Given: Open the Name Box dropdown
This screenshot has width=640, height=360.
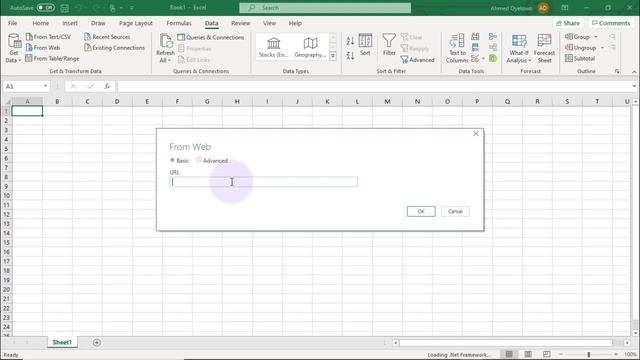Looking at the screenshot, I should coord(45,86).
